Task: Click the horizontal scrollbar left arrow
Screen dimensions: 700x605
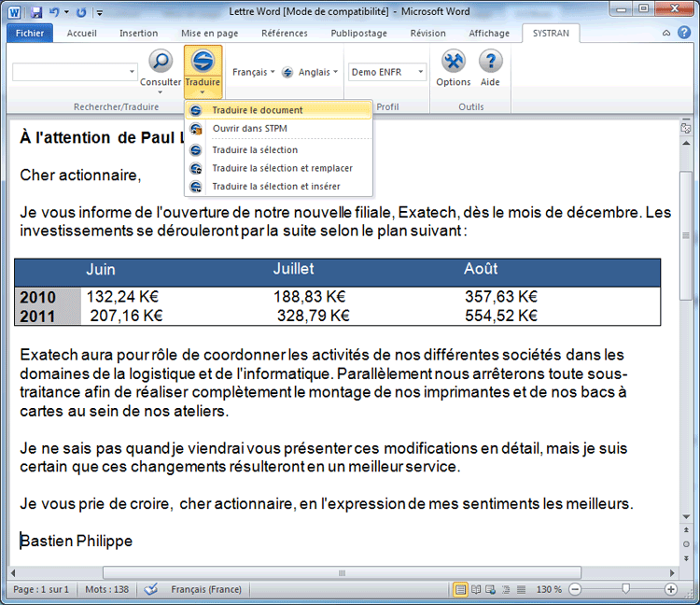Action: (x=13, y=573)
